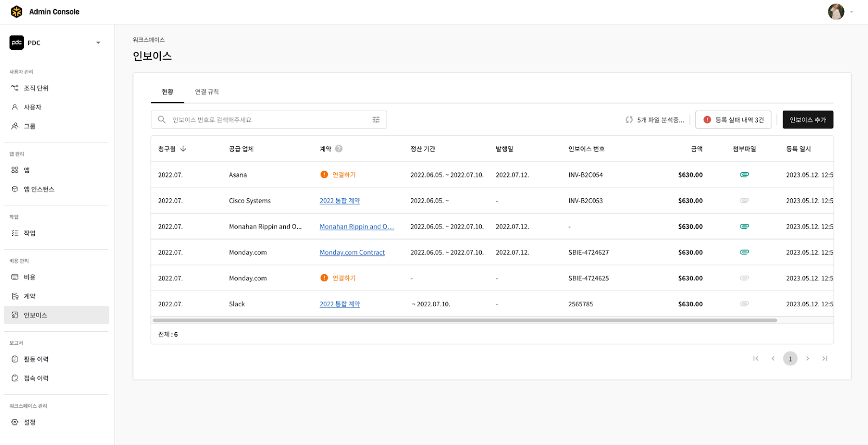Open 활동 이력 report
The image size is (868, 445).
(56, 359)
